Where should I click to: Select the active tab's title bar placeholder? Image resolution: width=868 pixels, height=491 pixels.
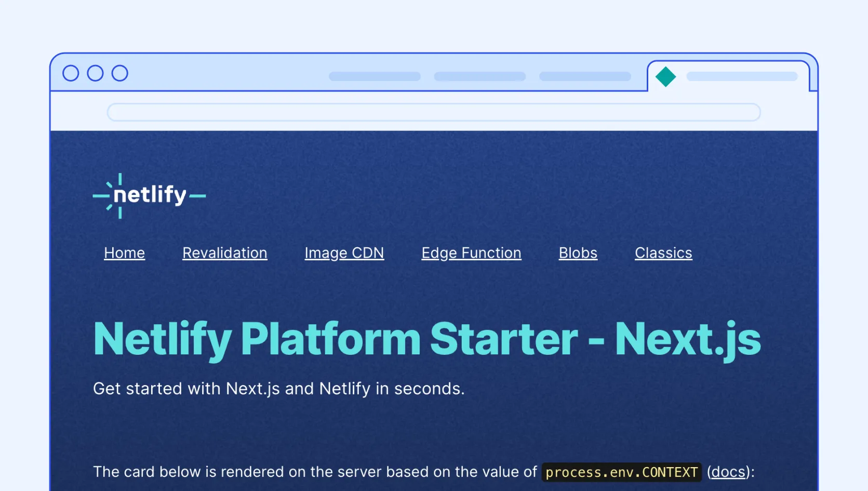[x=742, y=76]
